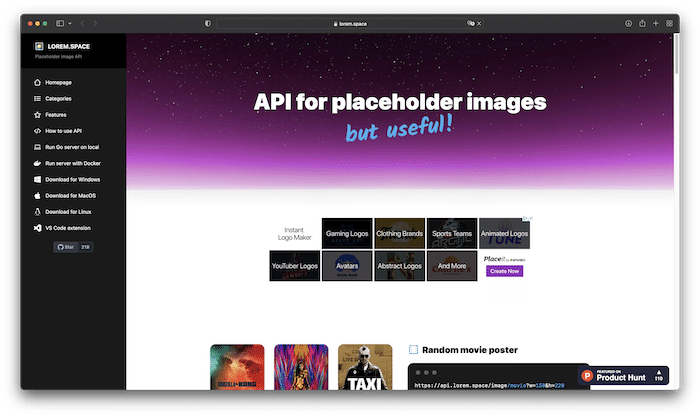The width and height of the screenshot is (700, 417).
Task: Click the Apple logo beside Download for MacOS
Action: 37,195
